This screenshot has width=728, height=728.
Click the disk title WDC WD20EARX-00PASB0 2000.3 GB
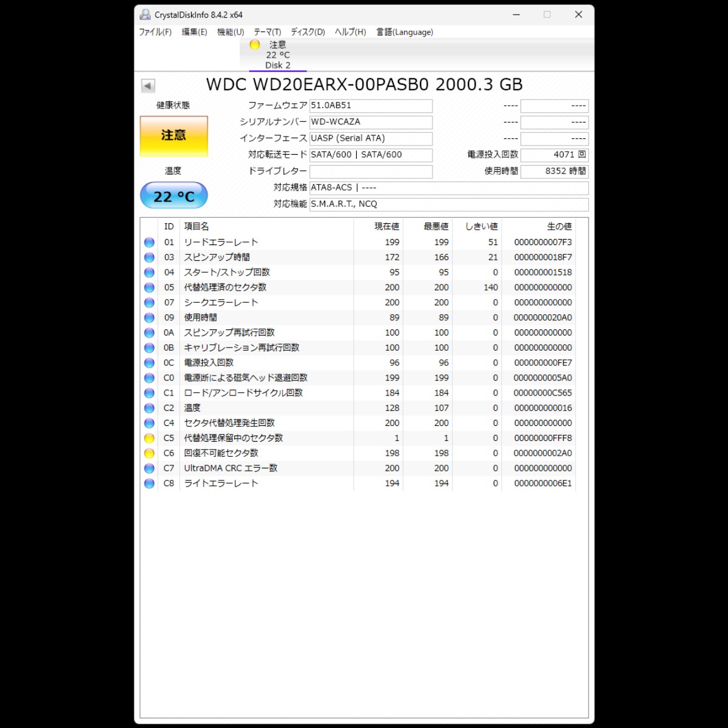(365, 84)
